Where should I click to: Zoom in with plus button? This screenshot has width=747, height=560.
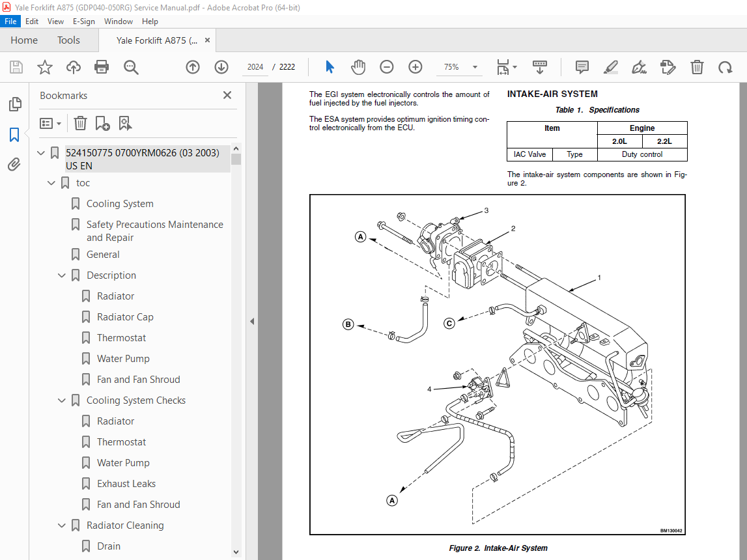tap(415, 67)
